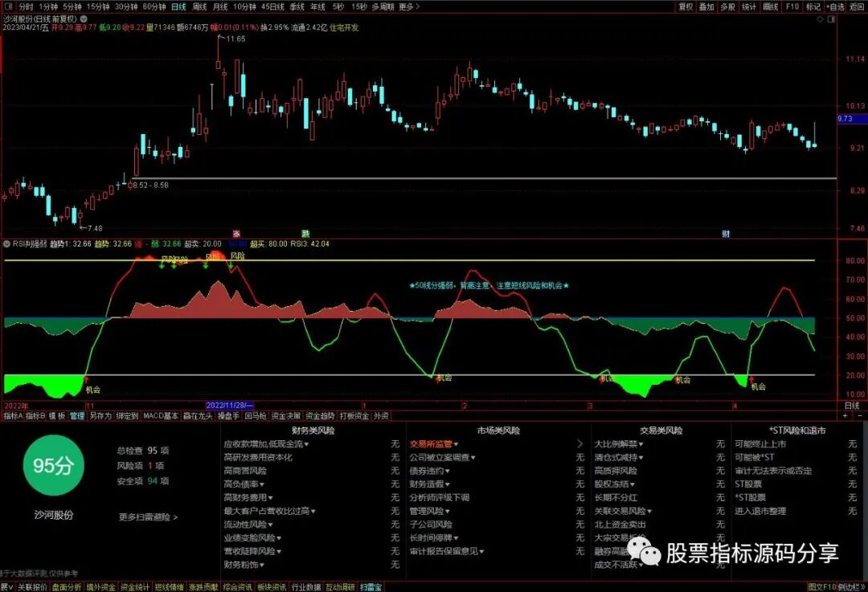Select the 15分钟 period tab
Screen dimensions: 868x592
pyautogui.click(x=98, y=6)
